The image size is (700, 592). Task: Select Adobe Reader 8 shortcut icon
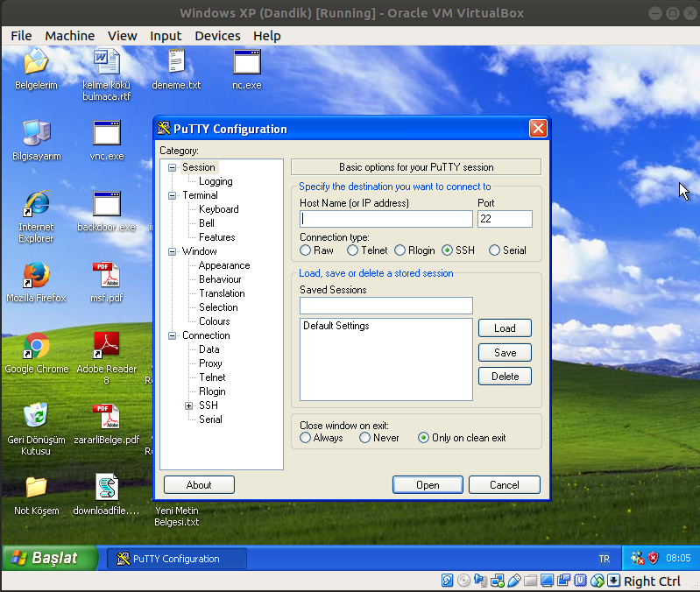click(106, 345)
